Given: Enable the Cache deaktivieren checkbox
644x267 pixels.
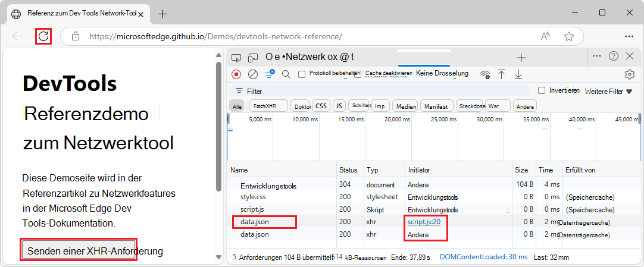Looking at the screenshot, I should (358, 74).
